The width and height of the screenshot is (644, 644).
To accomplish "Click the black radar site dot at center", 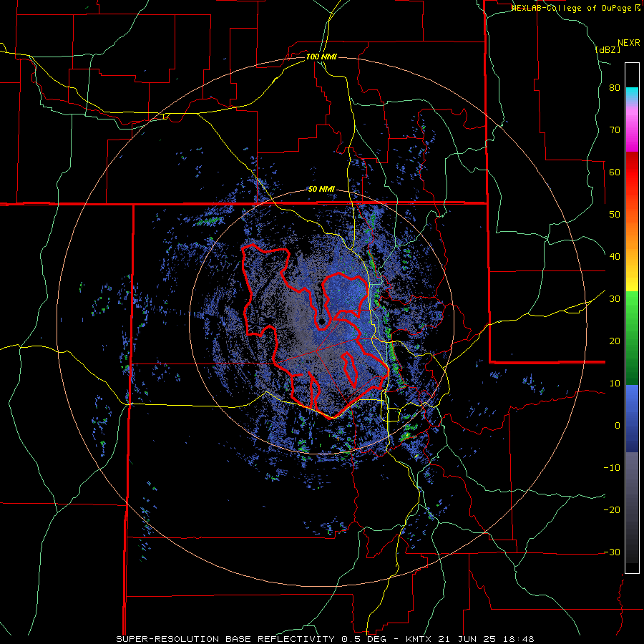I will tap(321, 321).
